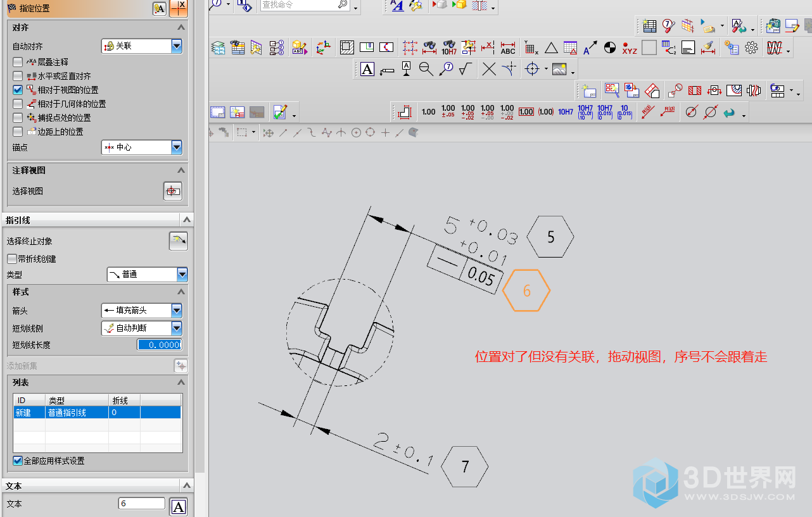The width and height of the screenshot is (812, 517).
Task: Click the origin tool icon in dialog header
Action: [x=179, y=8]
